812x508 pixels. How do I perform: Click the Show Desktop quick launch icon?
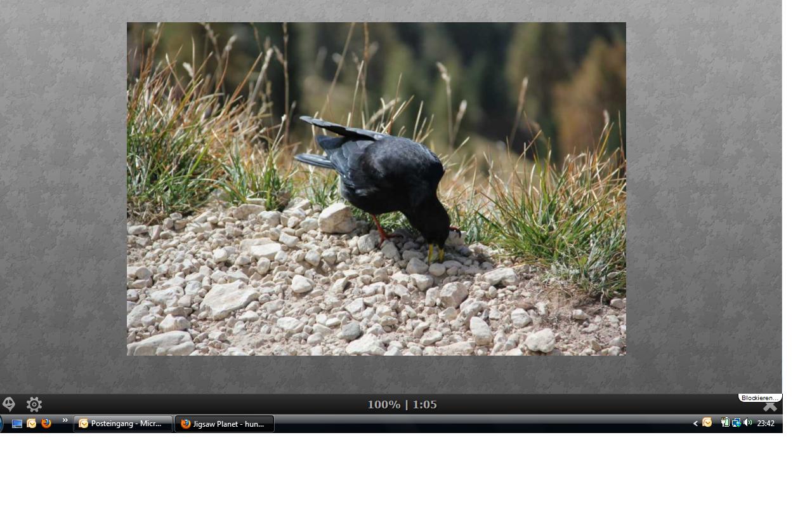point(17,424)
